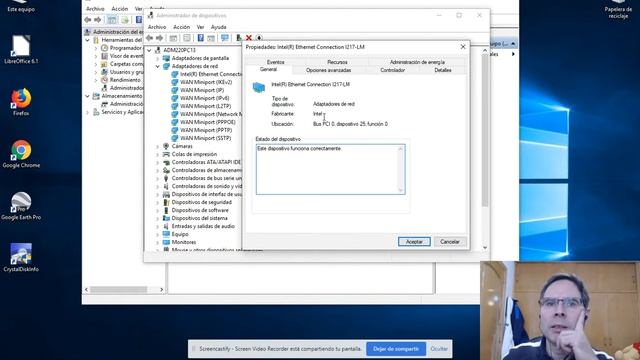Expand the Colas de impresión node
Screen dimensions: 640x360
[x=158, y=154]
